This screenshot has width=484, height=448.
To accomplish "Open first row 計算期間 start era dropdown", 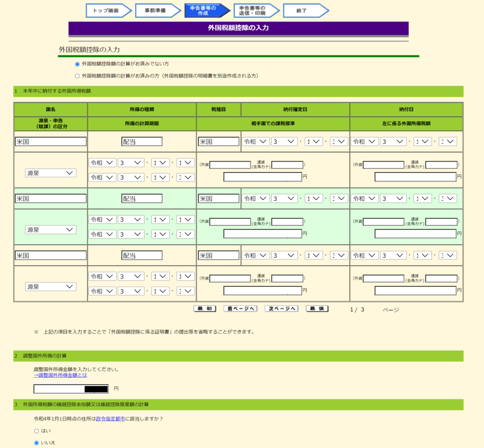I will pyautogui.click(x=103, y=163).
